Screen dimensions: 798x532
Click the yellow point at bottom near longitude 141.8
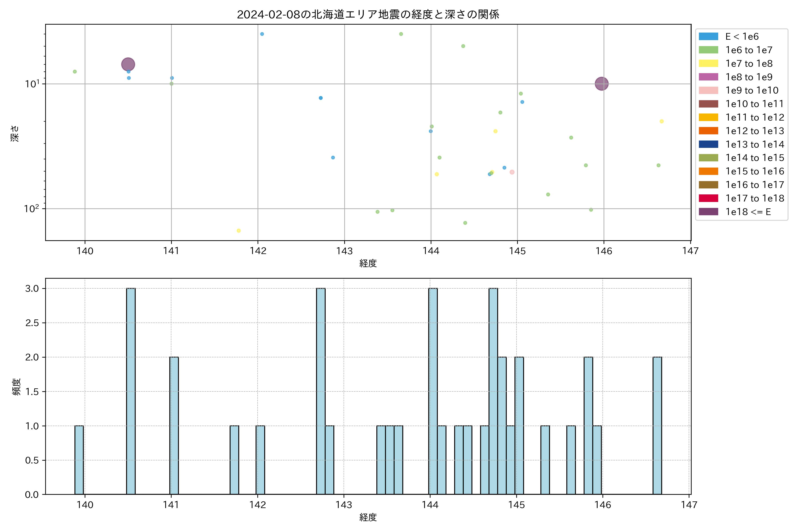tap(239, 231)
